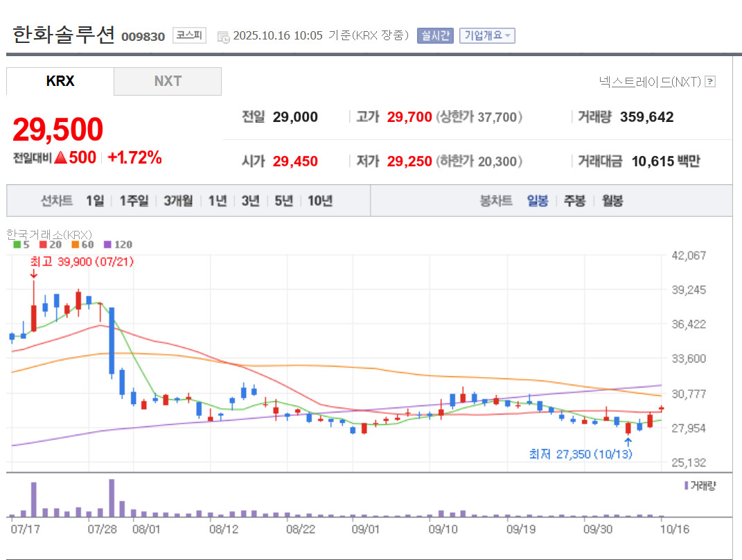Click the stock code 009830
Screen dimensions: 742x560
click(143, 37)
